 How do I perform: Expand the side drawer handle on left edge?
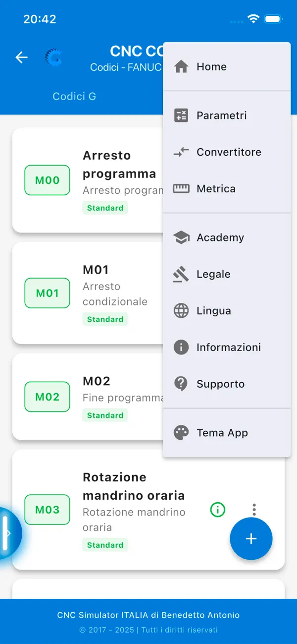pos(7,532)
